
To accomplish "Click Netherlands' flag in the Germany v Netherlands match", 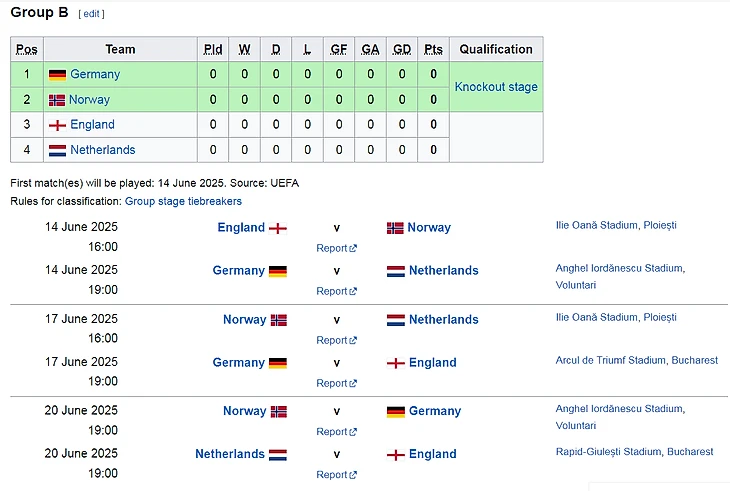I will [395, 271].
